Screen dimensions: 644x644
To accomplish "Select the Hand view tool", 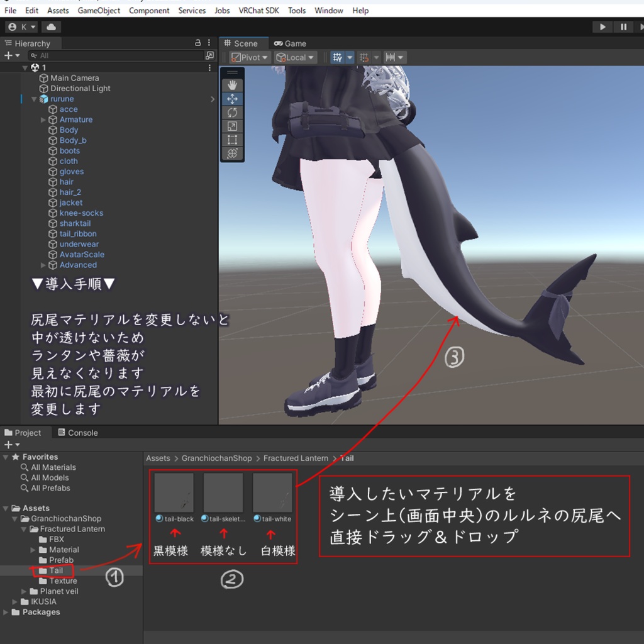I will [232, 85].
